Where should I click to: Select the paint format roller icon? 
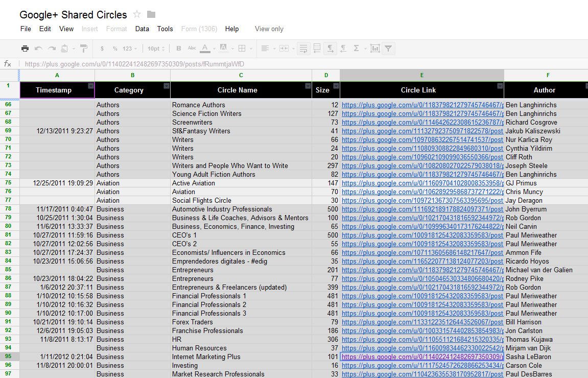click(84, 49)
